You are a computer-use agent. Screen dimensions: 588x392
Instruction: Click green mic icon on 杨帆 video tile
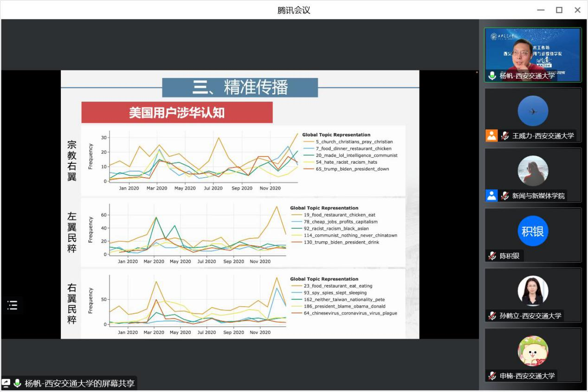tap(492, 76)
